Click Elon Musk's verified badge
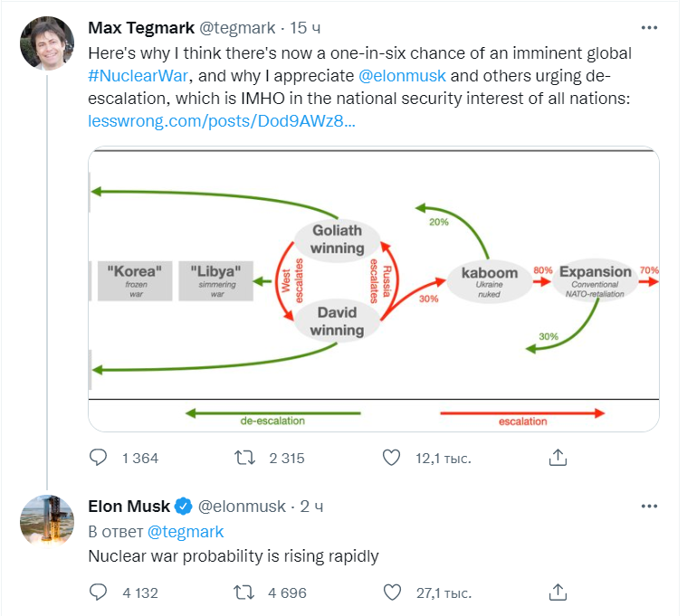This screenshot has width=687, height=616. 183,507
